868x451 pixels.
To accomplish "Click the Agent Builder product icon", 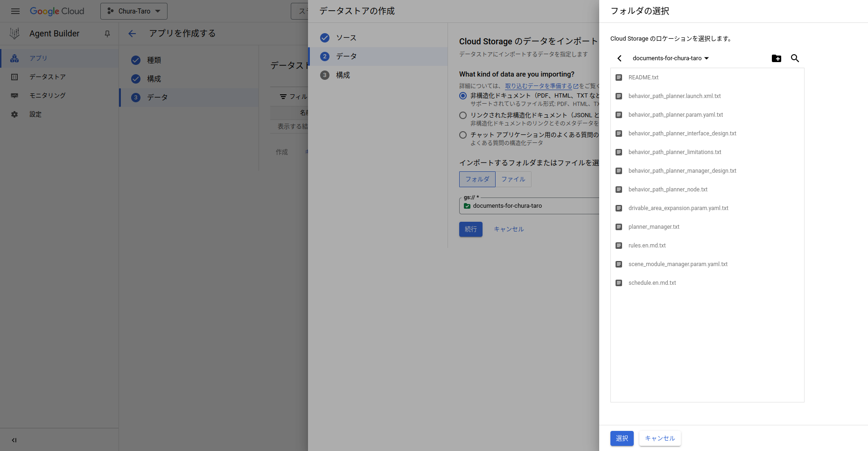I will tap(14, 34).
